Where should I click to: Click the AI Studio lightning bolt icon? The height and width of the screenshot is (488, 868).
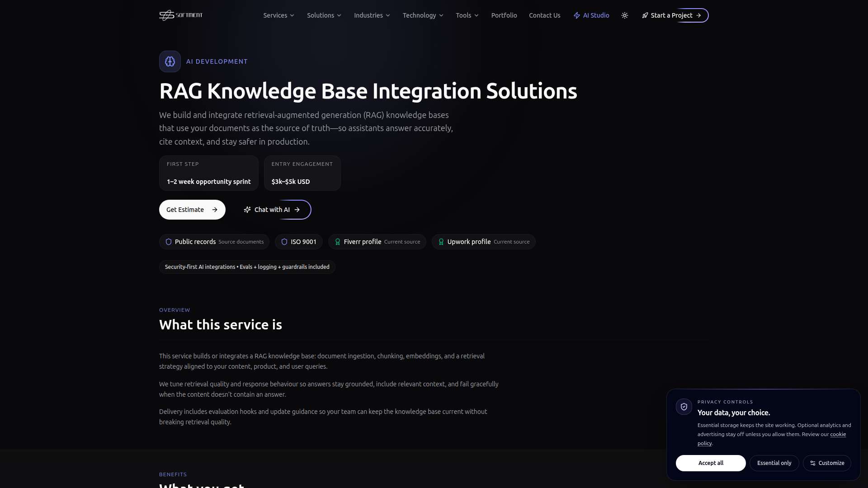click(577, 15)
